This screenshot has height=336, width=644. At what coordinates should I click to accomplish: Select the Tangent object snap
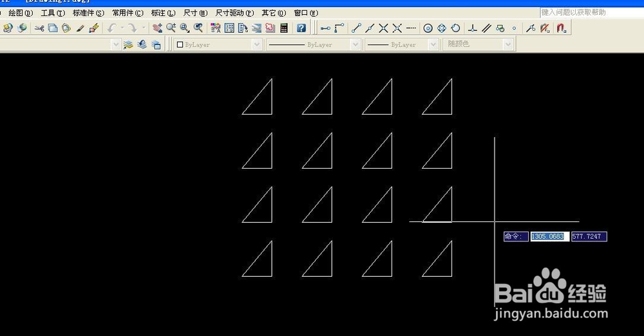coord(455,28)
